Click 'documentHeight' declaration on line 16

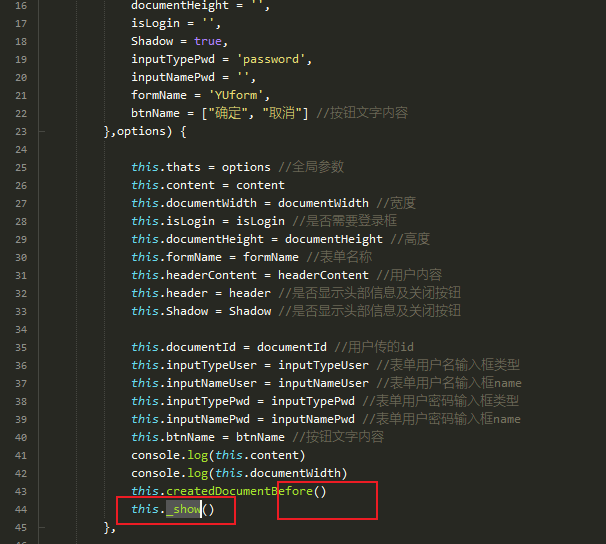click(180, 6)
